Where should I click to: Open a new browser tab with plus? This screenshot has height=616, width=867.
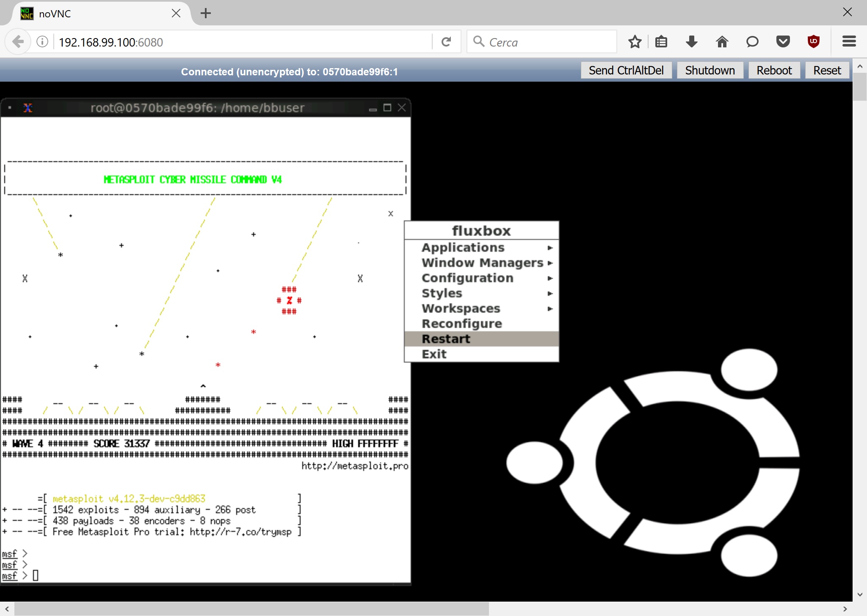[x=206, y=13]
